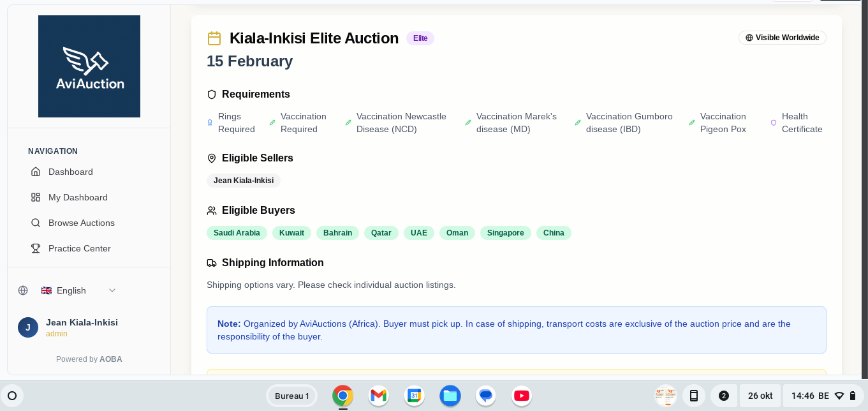Image resolution: width=868 pixels, height=411 pixels.
Task: Click the calendar icon beside auction title
Action: tap(214, 38)
